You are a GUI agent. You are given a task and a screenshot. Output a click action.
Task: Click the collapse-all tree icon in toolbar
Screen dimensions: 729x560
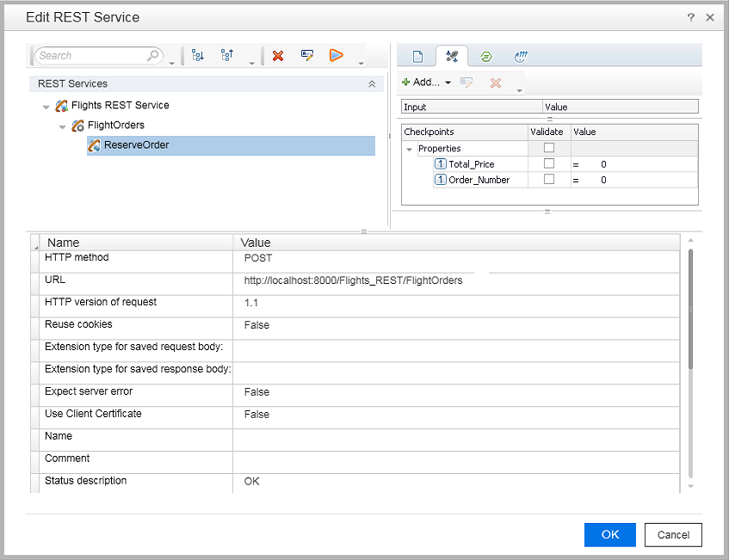tap(227, 56)
